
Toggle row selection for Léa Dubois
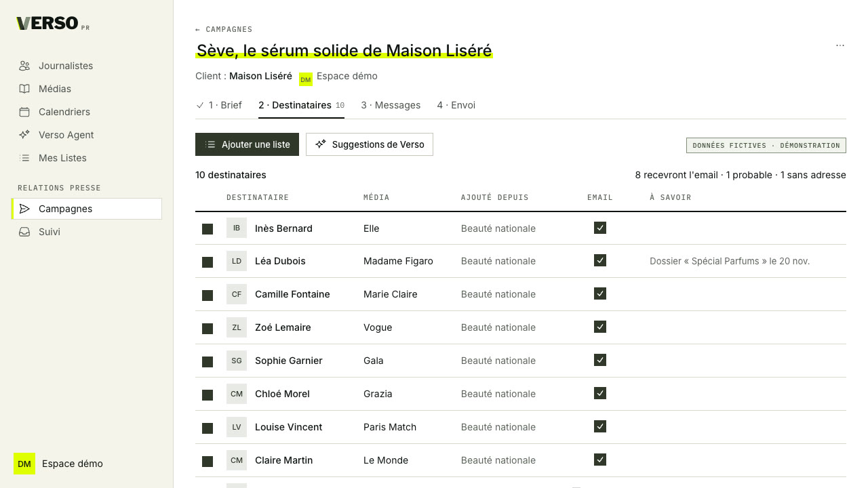(208, 262)
